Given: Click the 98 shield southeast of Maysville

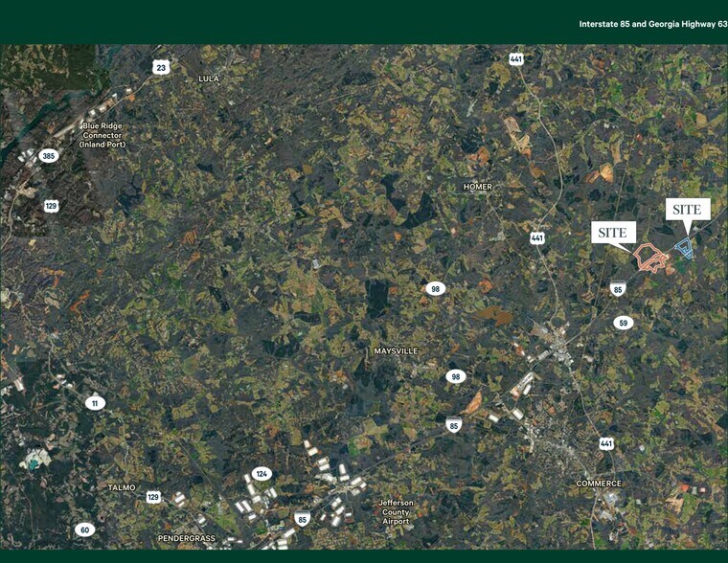Looking at the screenshot, I should [x=455, y=376].
